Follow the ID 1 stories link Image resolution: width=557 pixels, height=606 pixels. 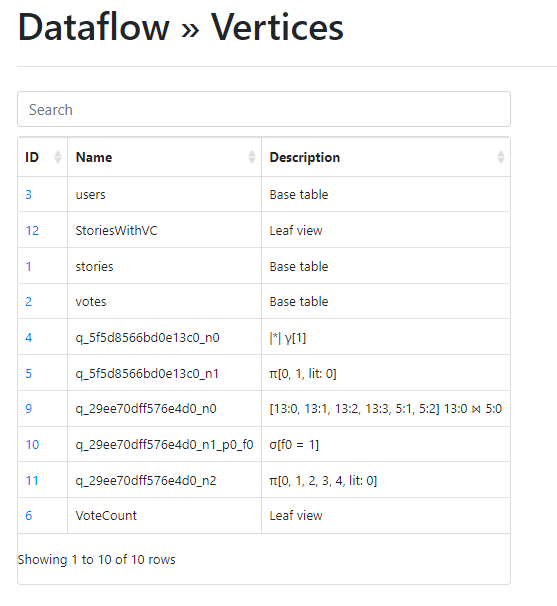click(x=28, y=267)
